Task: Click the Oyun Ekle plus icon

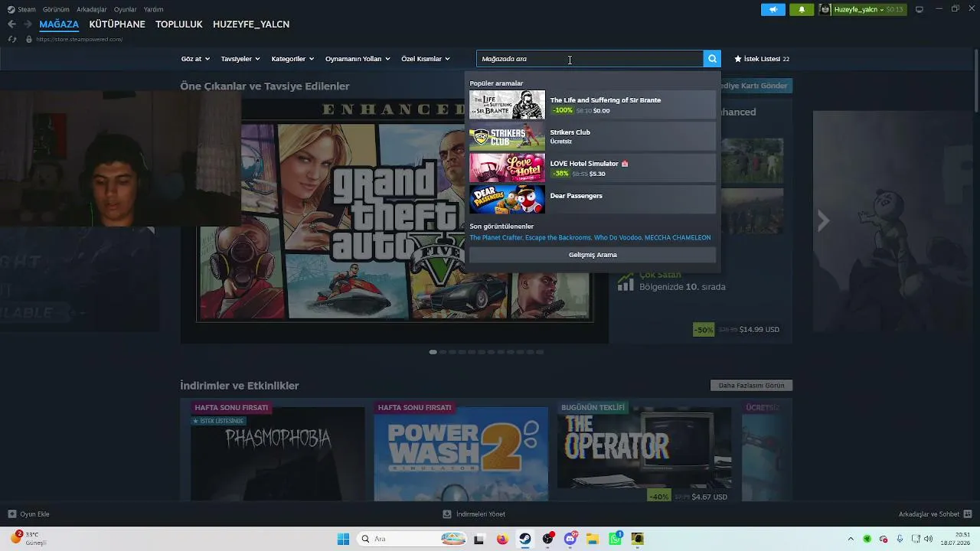Action: pyautogui.click(x=11, y=514)
